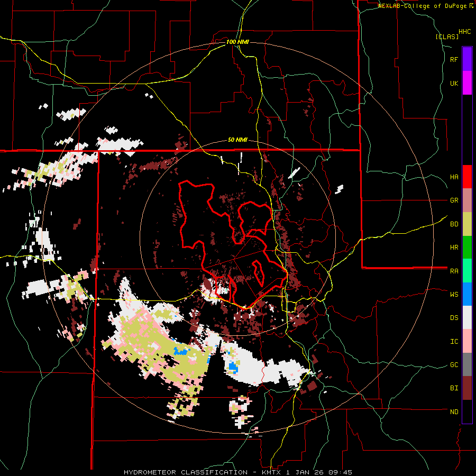Click the 50 NMI range ring label
476x476 pixels.
point(237,140)
